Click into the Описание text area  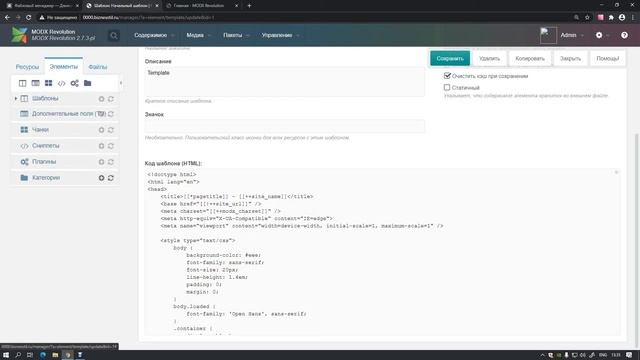tap(284, 82)
